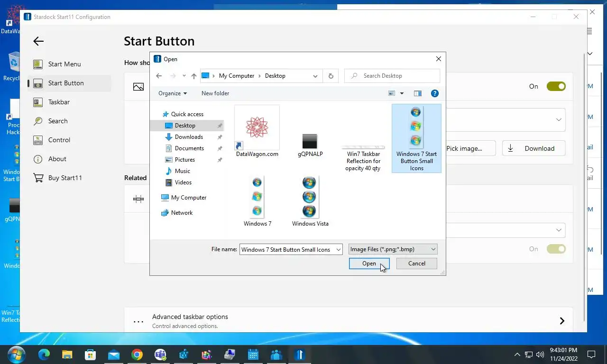Click the About info sidebar icon
This screenshot has height=364, width=607.
coord(38,159)
